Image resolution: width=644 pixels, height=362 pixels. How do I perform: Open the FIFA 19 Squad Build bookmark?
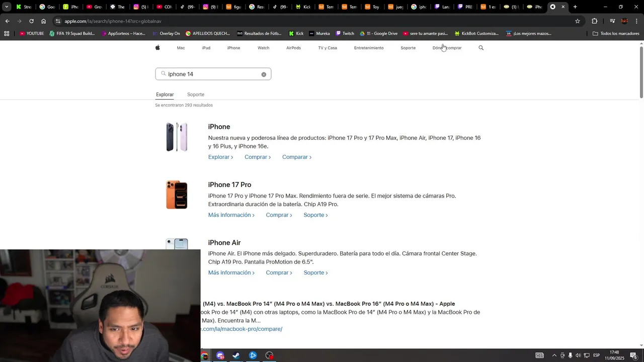72,34
